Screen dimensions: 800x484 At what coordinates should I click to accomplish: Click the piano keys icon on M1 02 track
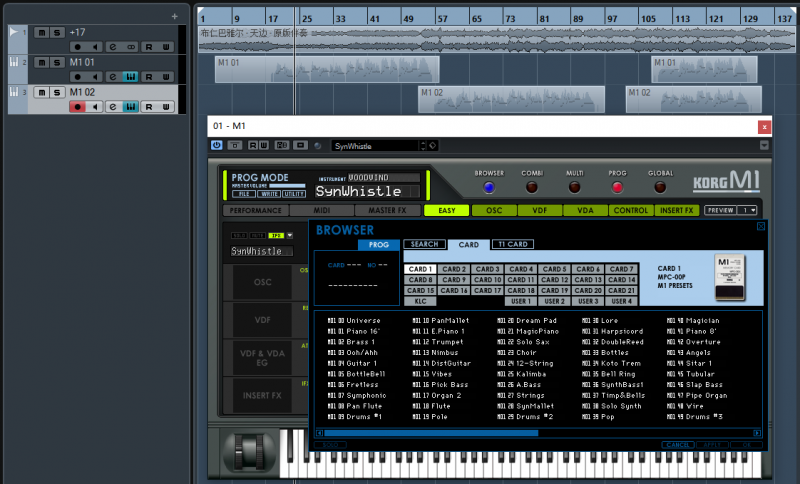coord(131,107)
